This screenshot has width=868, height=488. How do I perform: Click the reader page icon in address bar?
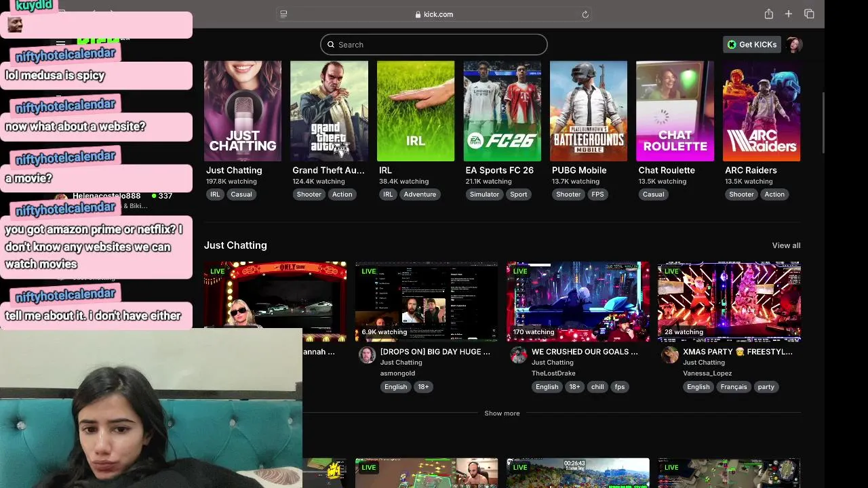point(283,14)
